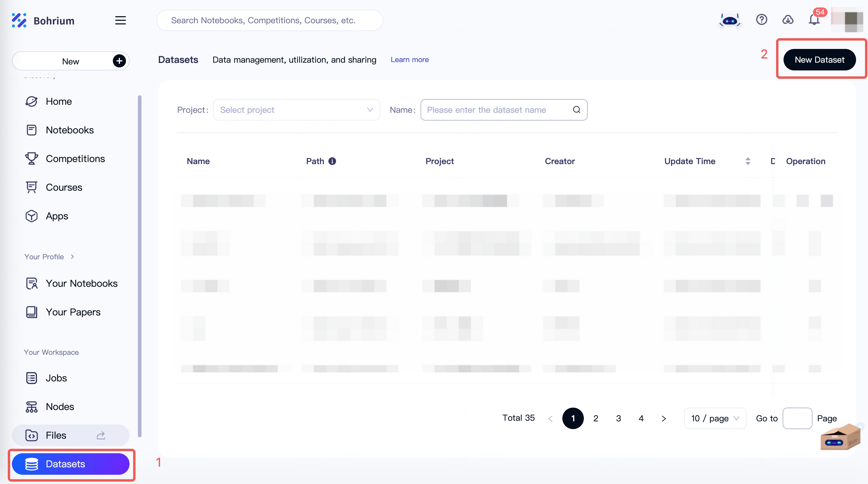Click the Update Time sort arrow
Viewport: 868px width, 484px height.
pos(747,161)
